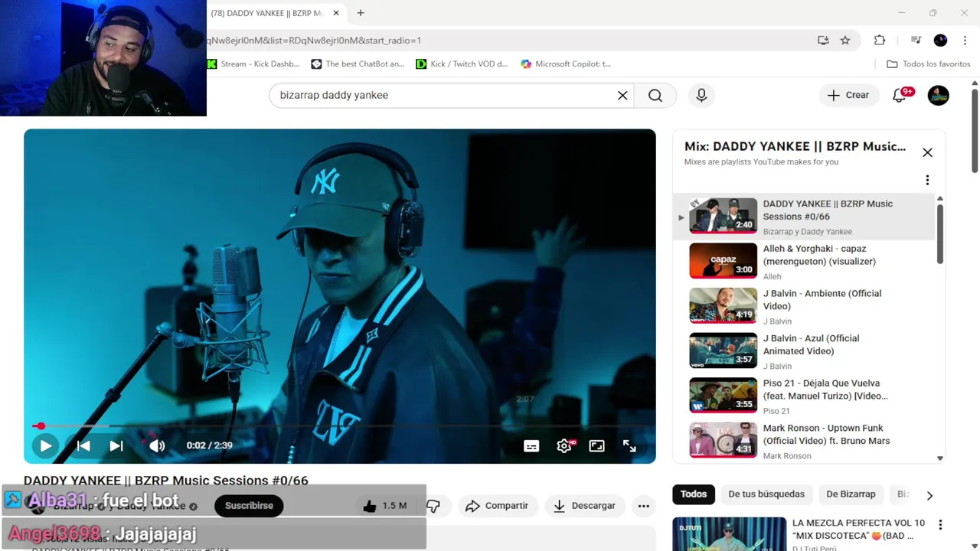Click the Compartir share button
This screenshot has height=551, width=980.
497,506
